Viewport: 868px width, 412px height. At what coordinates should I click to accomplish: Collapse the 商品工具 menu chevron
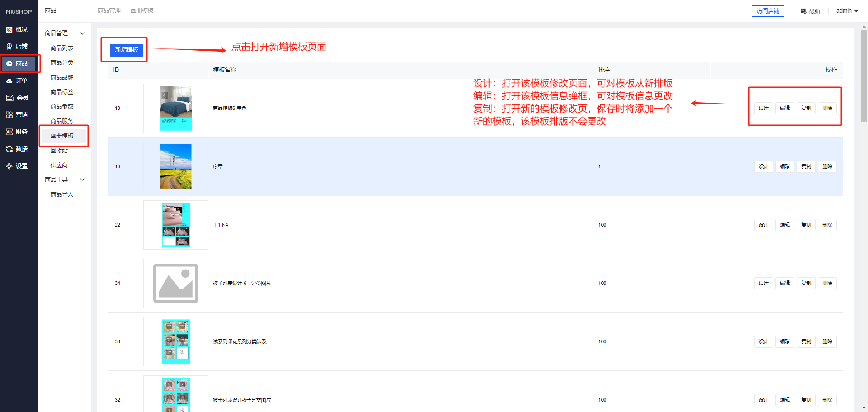[x=82, y=180]
